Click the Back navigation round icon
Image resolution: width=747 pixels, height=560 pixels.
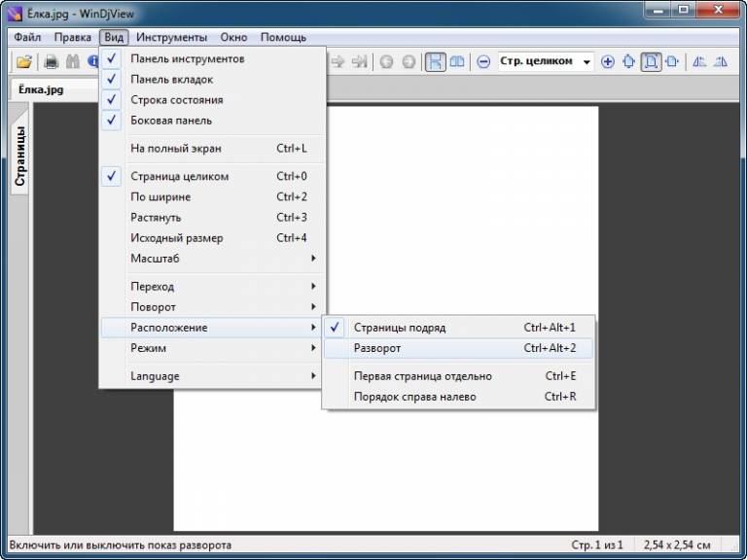(x=386, y=62)
